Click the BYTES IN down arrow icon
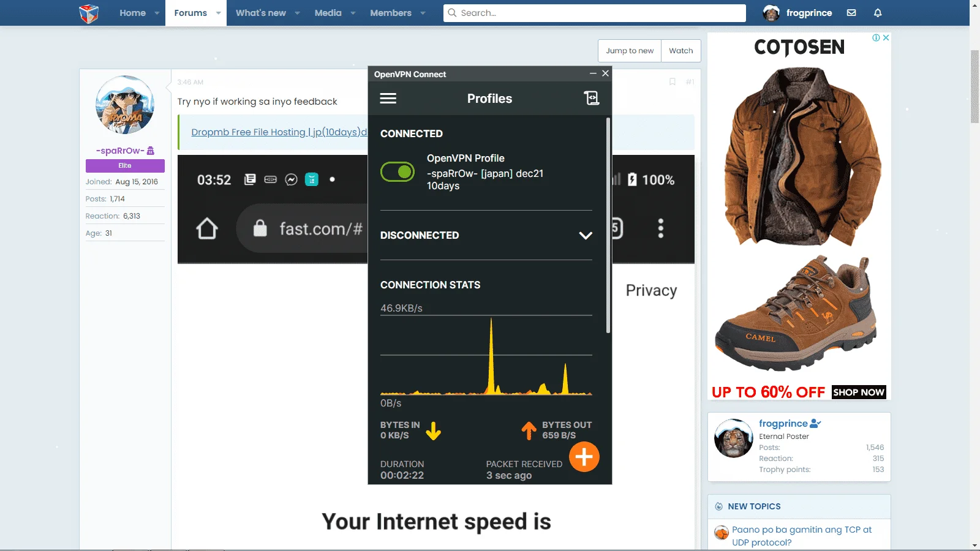The width and height of the screenshot is (980, 551). tap(434, 431)
